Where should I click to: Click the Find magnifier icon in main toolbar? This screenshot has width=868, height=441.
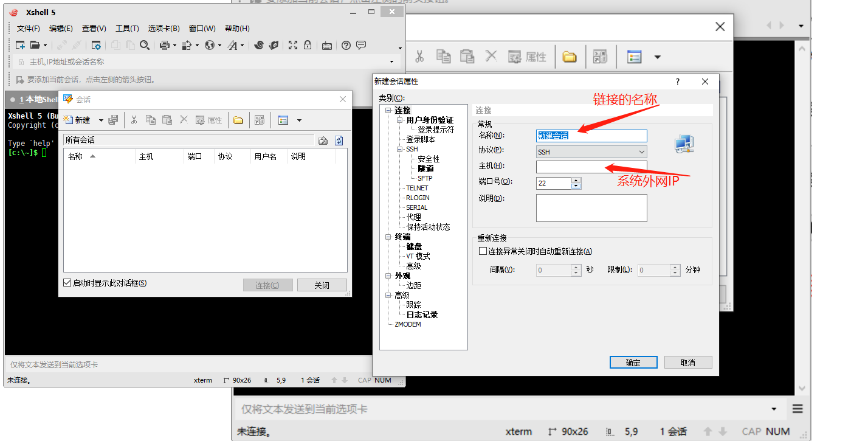coord(145,45)
